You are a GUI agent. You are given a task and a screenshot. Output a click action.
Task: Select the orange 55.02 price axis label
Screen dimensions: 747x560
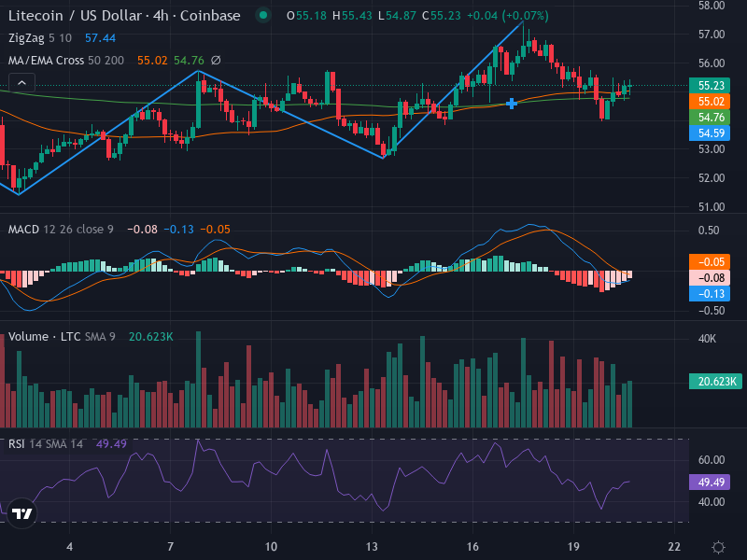710,101
